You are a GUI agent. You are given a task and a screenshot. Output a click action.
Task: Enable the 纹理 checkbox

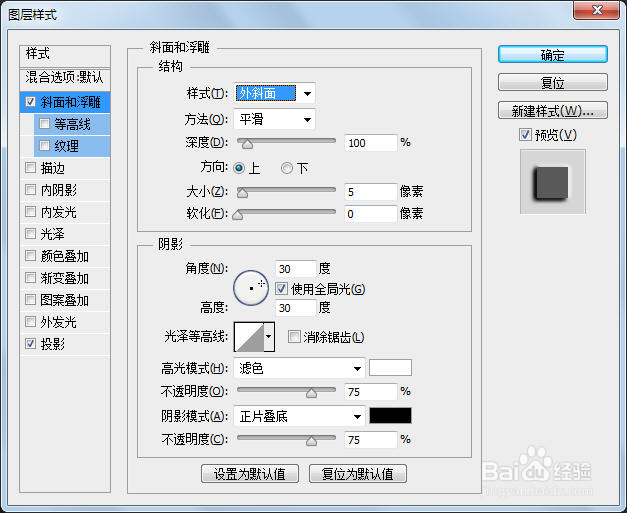(44, 146)
